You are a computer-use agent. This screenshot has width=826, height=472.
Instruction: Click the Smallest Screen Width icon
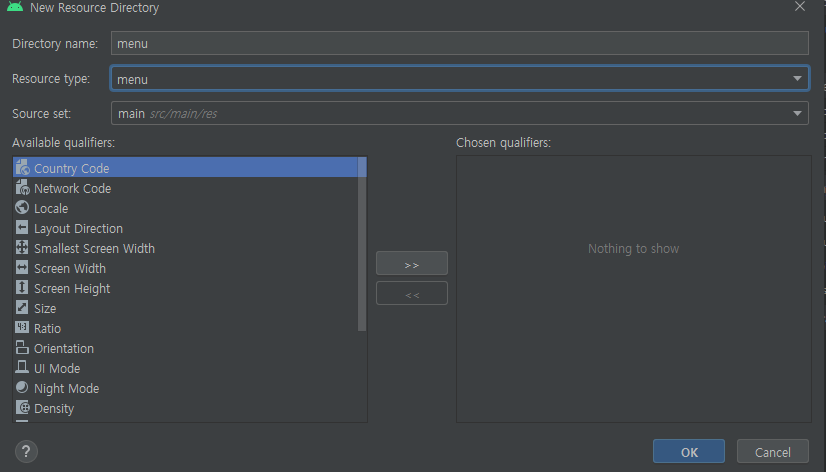click(22, 248)
